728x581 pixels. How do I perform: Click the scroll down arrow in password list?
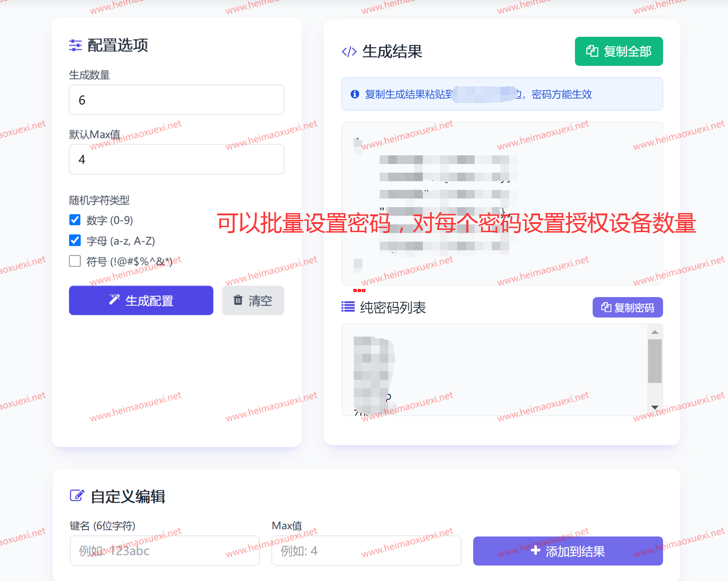pos(654,407)
